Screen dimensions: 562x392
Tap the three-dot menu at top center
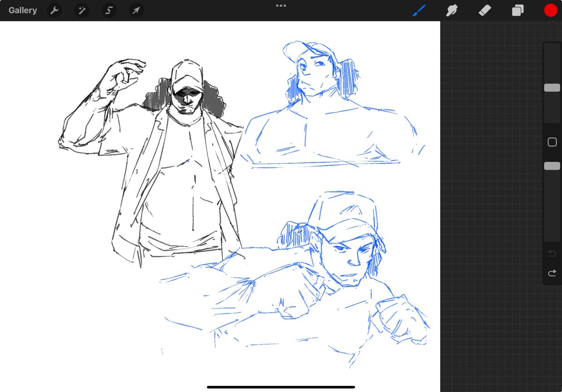tap(281, 6)
